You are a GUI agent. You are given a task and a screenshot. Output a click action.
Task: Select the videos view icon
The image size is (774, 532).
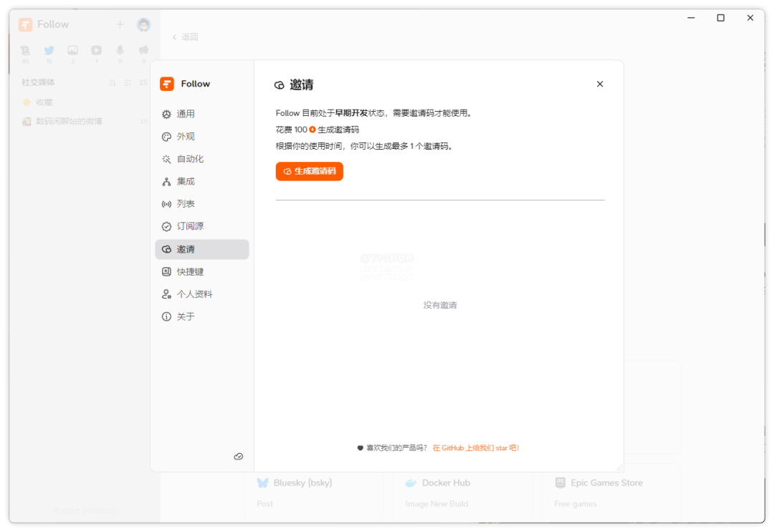click(x=96, y=50)
